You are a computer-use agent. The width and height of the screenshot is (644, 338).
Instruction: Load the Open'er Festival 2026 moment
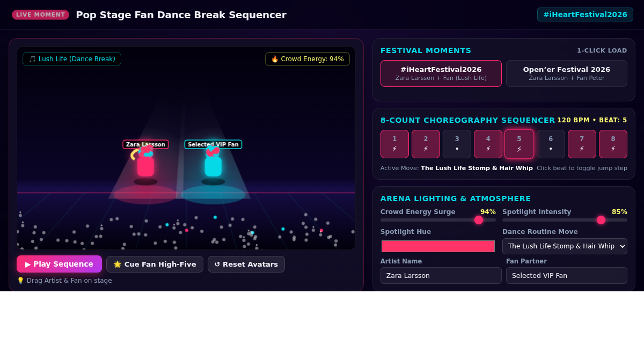[x=567, y=74]
